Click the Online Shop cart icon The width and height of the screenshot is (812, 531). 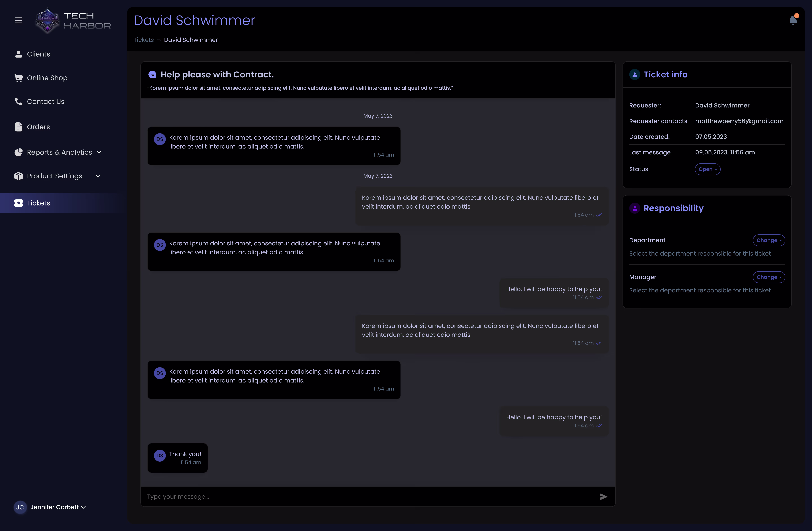point(18,78)
